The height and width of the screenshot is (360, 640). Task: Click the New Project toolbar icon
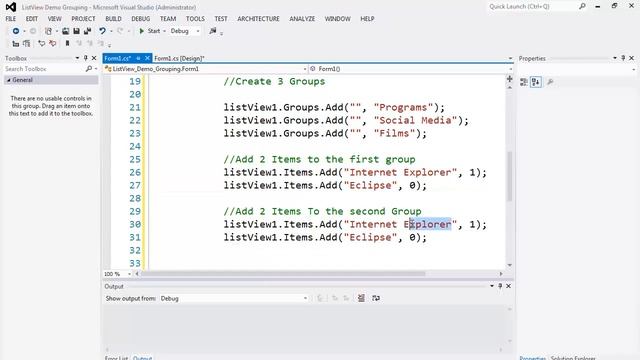pyautogui.click(x=48, y=31)
